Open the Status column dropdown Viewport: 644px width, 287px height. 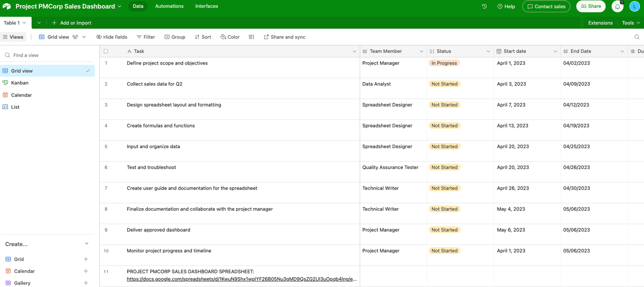(488, 51)
